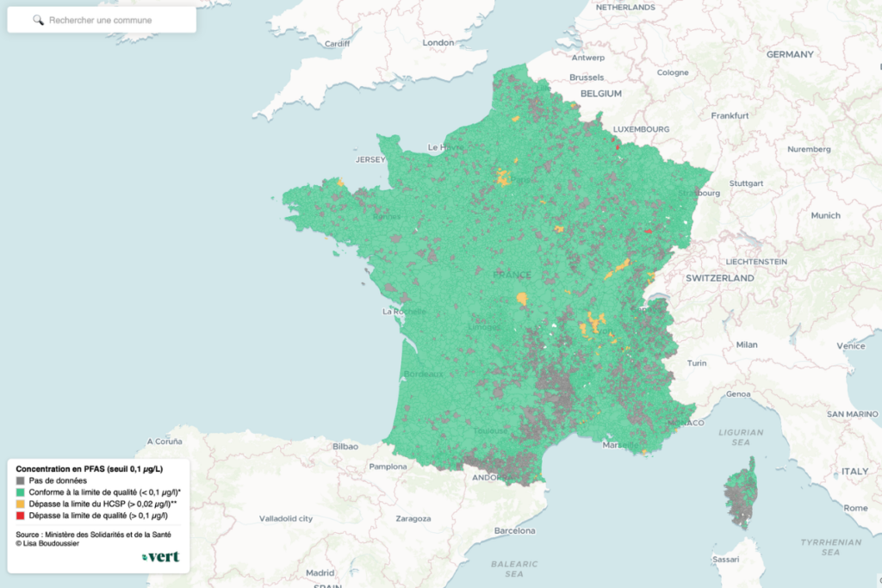Image resolution: width=882 pixels, height=588 pixels.
Task: Click the 'Rennes' label on the map
Action: coord(387,217)
